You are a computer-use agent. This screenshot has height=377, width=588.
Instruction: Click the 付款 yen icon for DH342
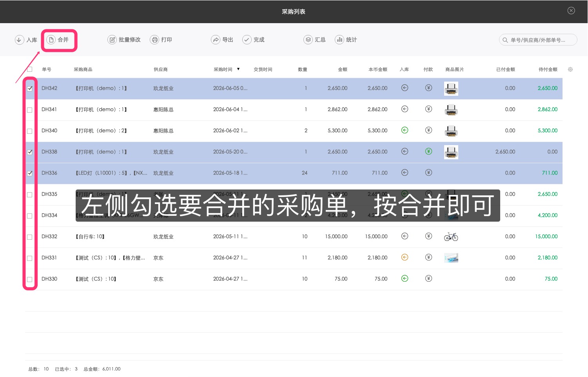[429, 88]
